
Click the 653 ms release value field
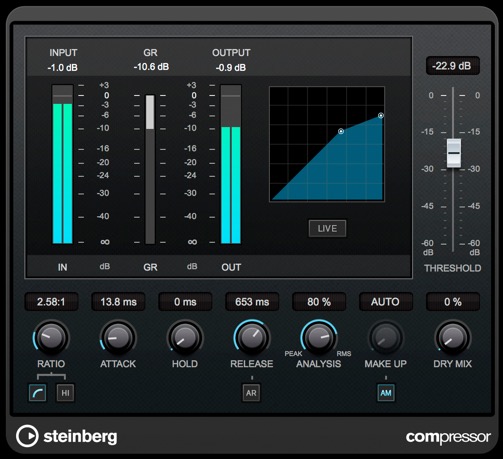pos(252,302)
